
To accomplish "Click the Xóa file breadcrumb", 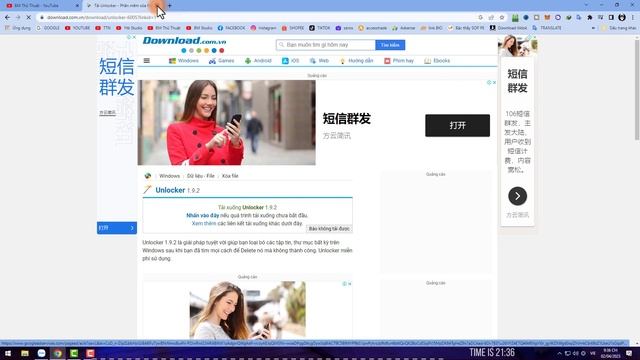I will [x=230, y=176].
